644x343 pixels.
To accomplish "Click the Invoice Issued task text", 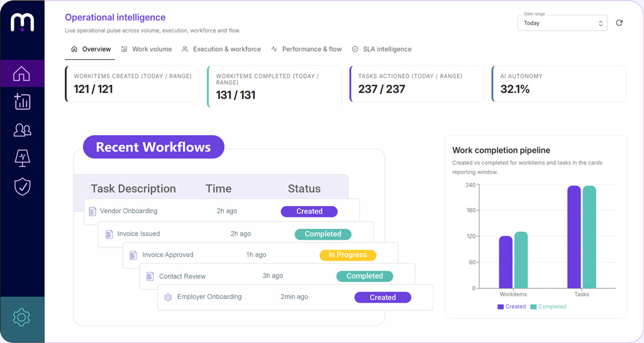I will click(138, 234).
